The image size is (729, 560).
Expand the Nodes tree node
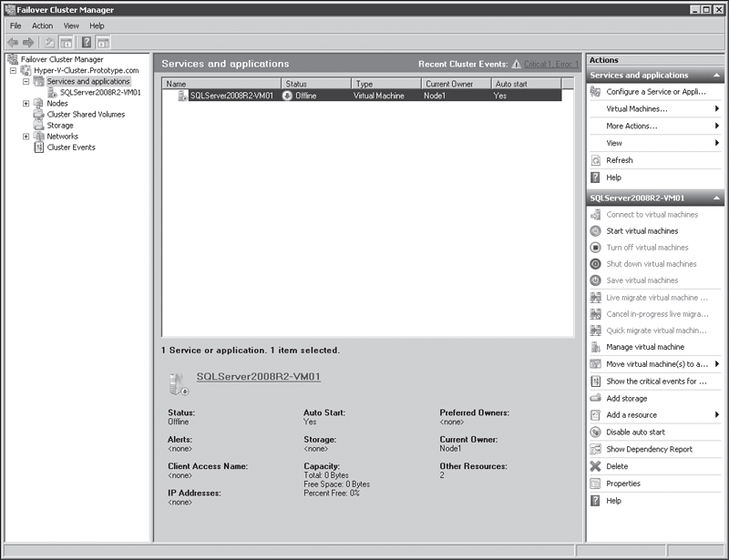tap(26, 104)
